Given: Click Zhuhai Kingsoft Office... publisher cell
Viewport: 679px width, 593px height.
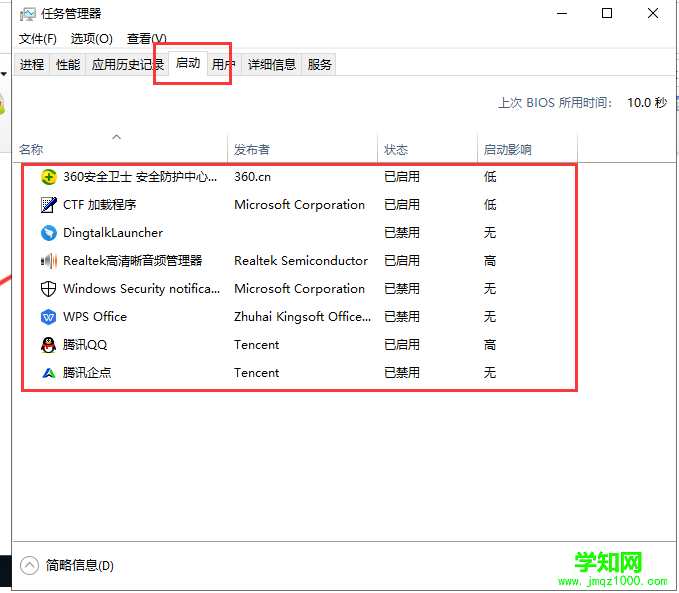Looking at the screenshot, I should [302, 317].
